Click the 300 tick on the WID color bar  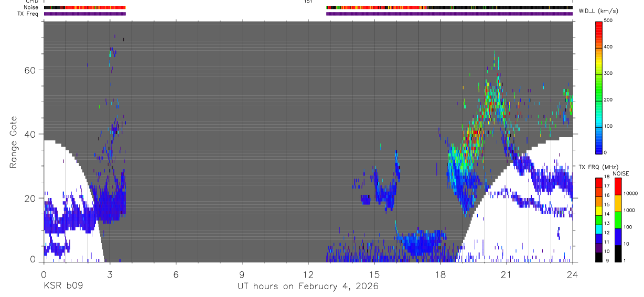[608, 73]
